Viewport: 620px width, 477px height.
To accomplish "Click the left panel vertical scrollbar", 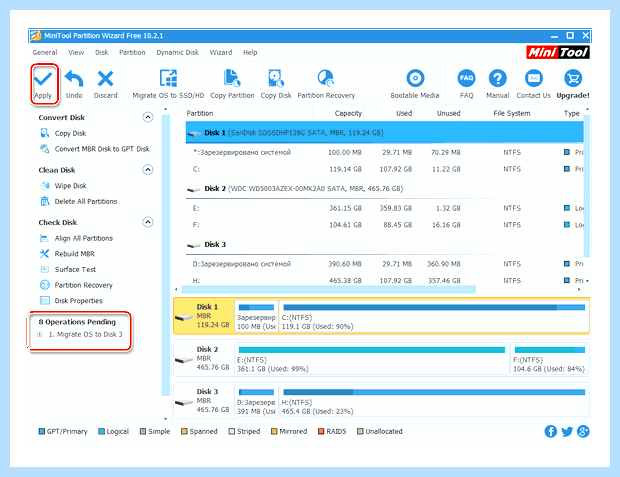I will (166, 255).
